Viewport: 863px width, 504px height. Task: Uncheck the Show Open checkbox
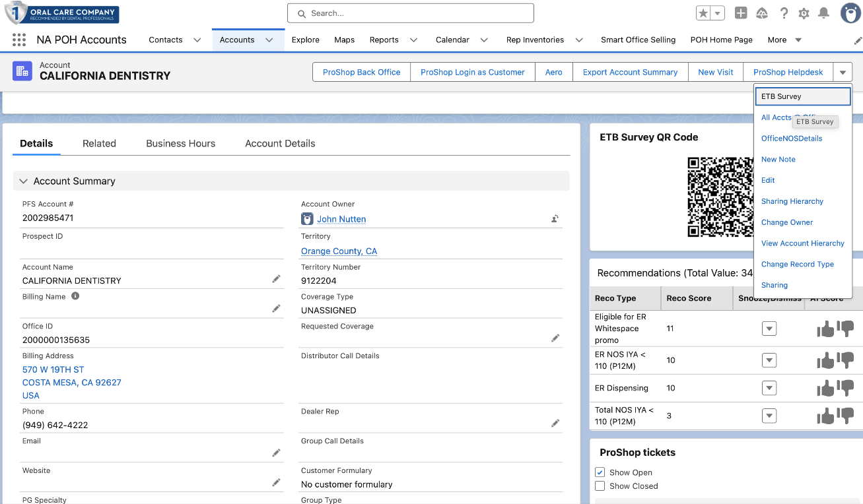click(x=600, y=472)
